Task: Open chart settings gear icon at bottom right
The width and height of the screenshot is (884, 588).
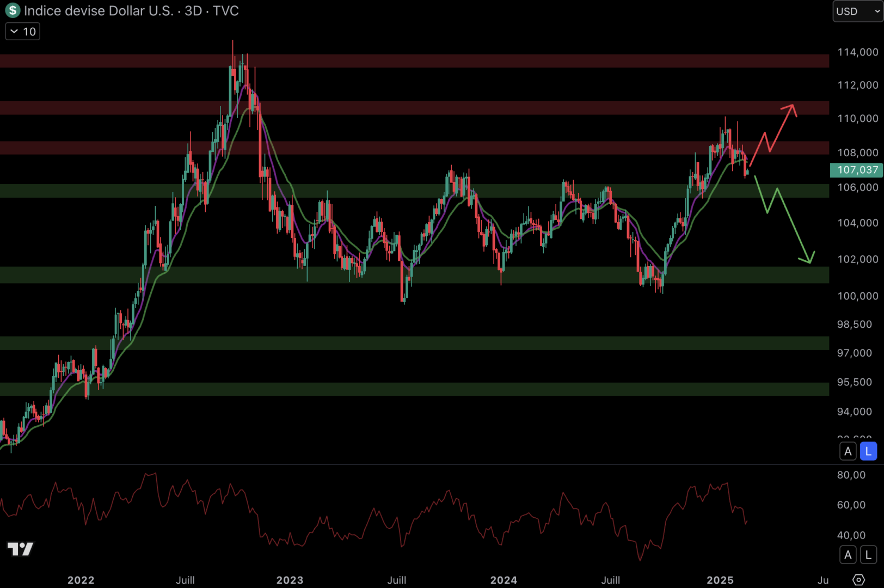Action: (858, 580)
